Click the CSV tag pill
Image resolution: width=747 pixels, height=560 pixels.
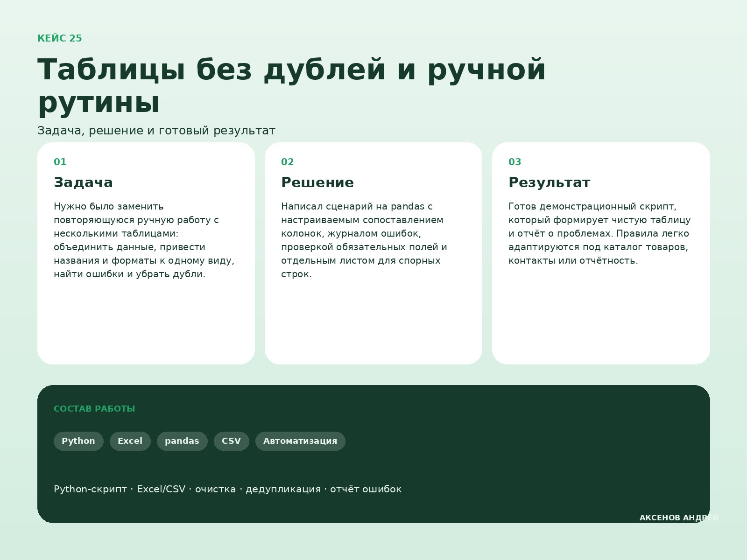click(x=232, y=441)
